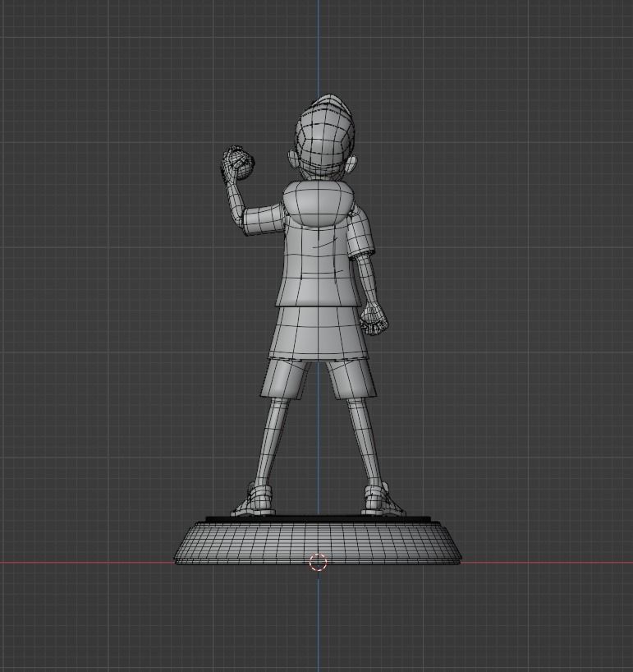Select the round pedestal base mesh
This screenshot has width=633, height=672.
[x=318, y=541]
